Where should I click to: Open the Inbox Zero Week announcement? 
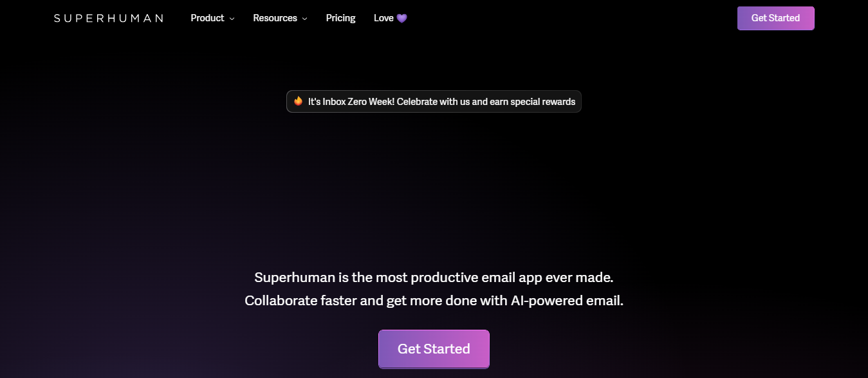click(434, 101)
